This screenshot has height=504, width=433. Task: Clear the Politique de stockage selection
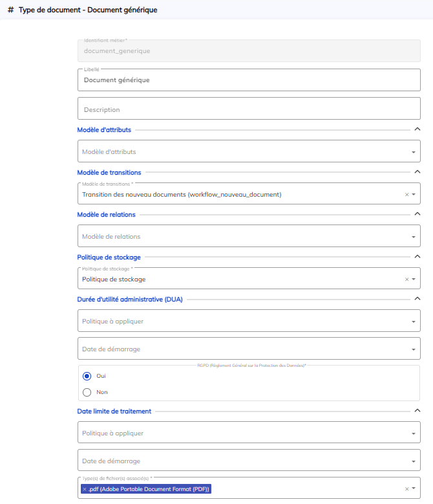(407, 279)
